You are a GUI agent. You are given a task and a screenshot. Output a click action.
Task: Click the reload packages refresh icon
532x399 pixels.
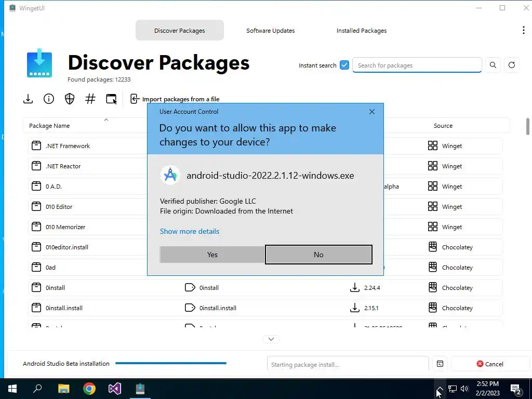point(512,65)
